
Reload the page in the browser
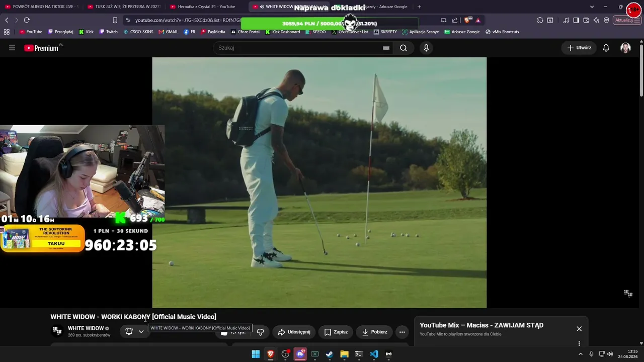click(x=27, y=20)
